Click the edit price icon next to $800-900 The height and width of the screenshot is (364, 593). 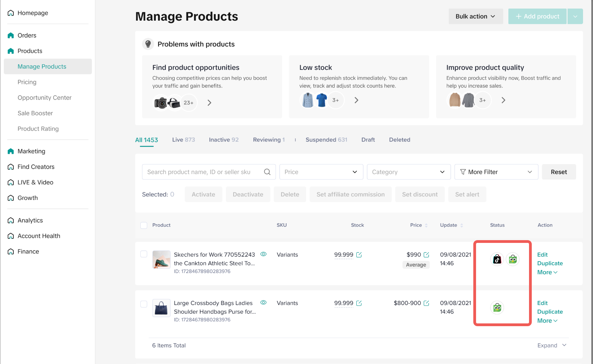tap(427, 303)
